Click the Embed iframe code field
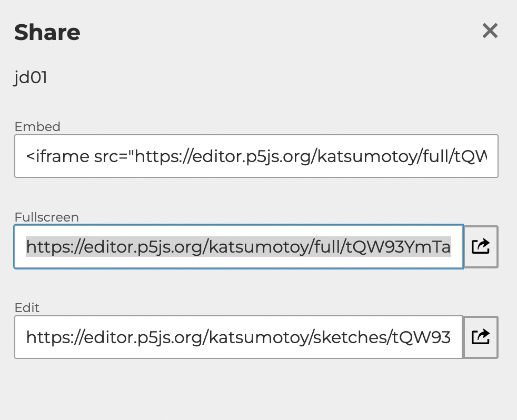 pyautogui.click(x=256, y=156)
